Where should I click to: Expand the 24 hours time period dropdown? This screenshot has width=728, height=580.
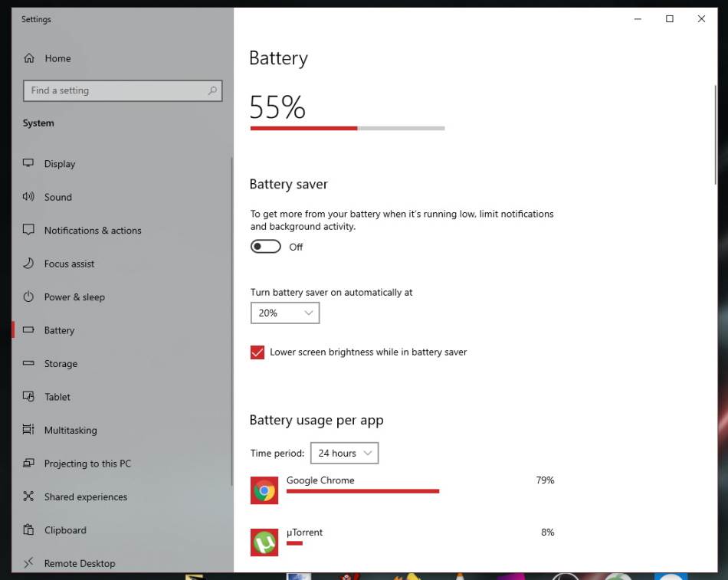click(x=344, y=453)
